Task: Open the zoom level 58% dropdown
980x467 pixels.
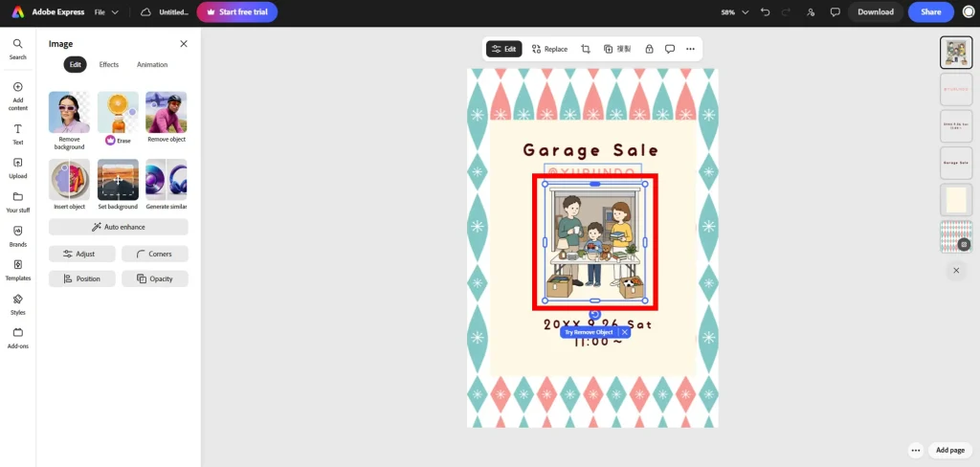Action: click(x=734, y=11)
